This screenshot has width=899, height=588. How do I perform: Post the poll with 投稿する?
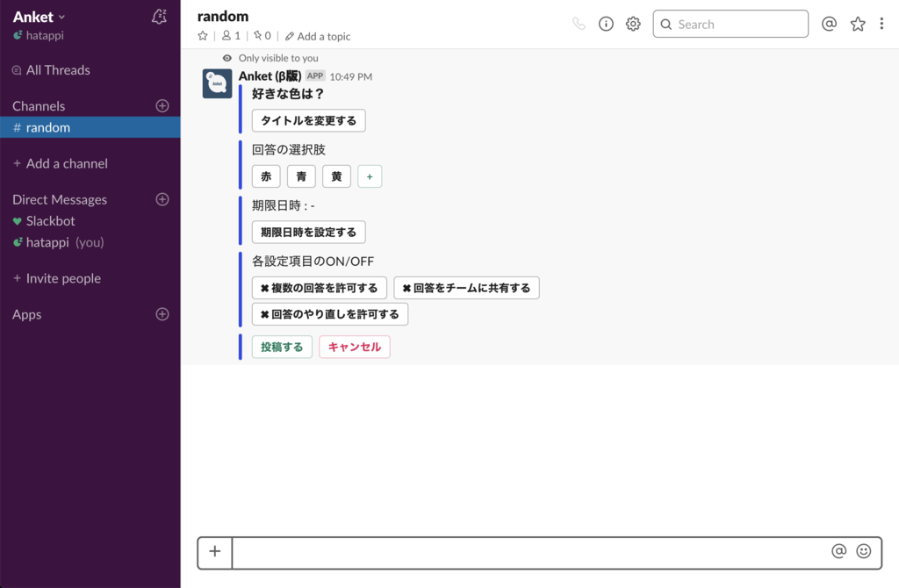click(x=281, y=346)
